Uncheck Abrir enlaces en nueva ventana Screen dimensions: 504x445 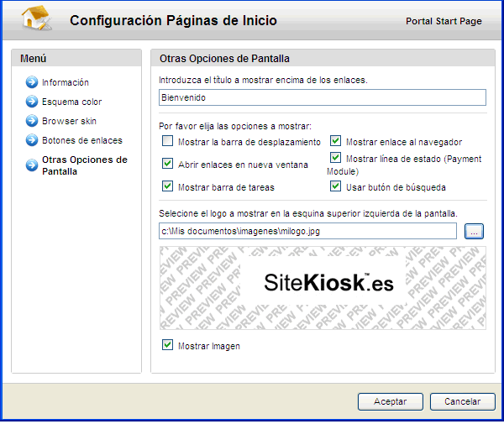[x=168, y=164]
